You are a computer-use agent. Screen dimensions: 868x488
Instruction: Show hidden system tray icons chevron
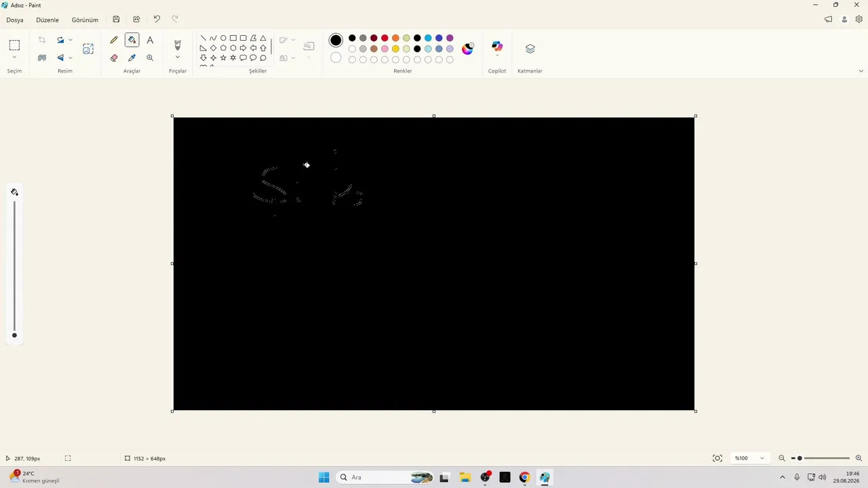pyautogui.click(x=783, y=477)
